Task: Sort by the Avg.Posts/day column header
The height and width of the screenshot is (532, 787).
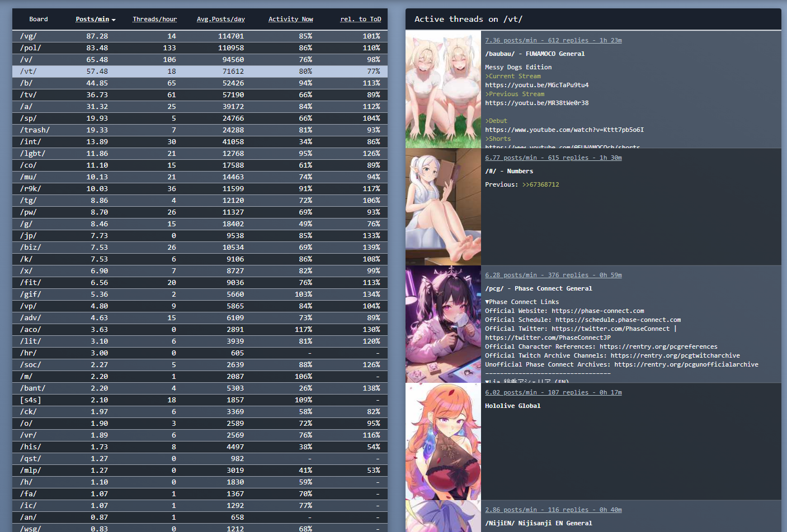Action: click(220, 19)
